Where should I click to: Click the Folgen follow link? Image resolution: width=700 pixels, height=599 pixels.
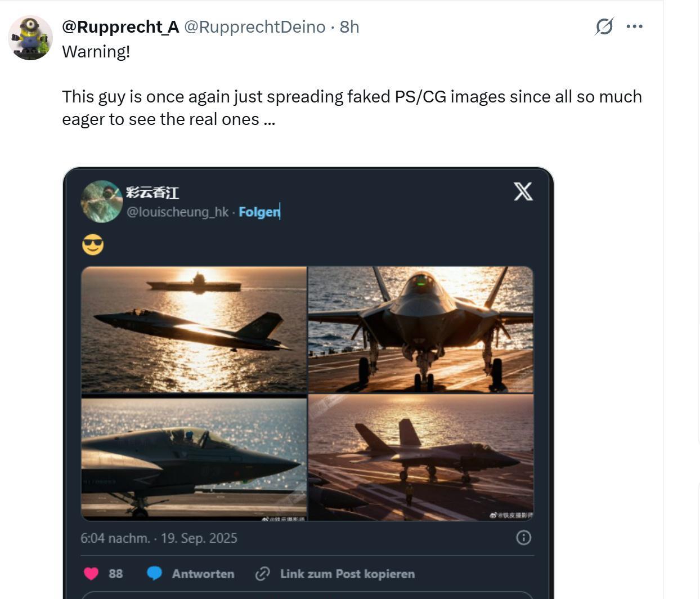[x=259, y=212]
